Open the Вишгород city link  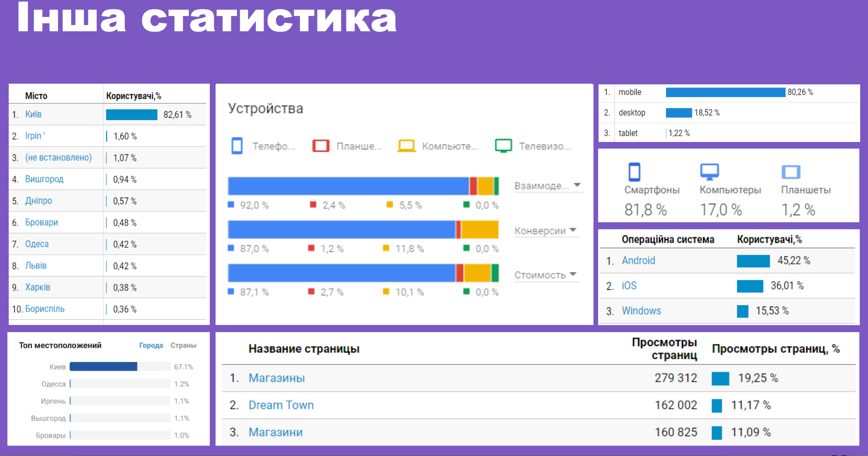(x=44, y=179)
